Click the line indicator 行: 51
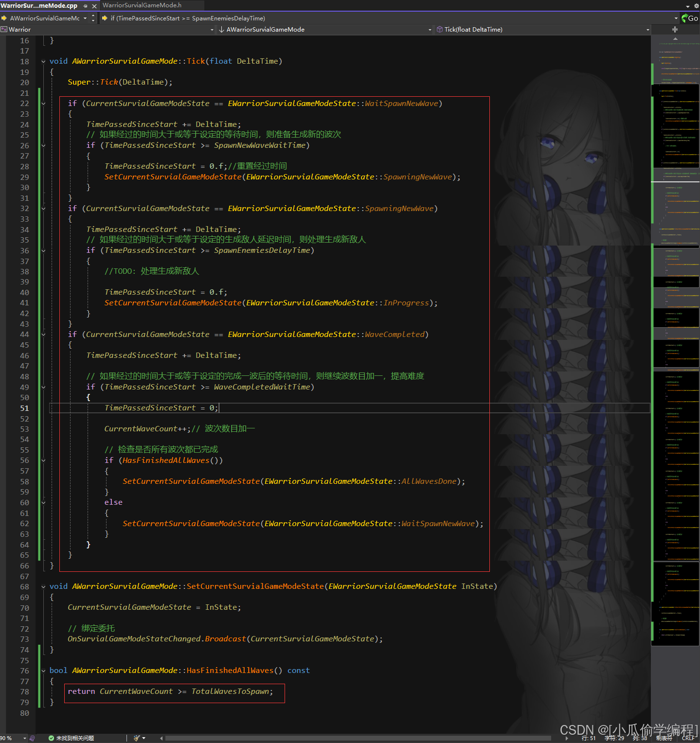 coord(589,738)
